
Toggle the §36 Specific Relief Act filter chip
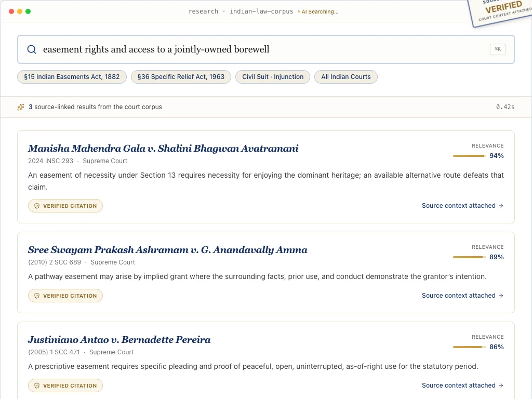pos(181,77)
